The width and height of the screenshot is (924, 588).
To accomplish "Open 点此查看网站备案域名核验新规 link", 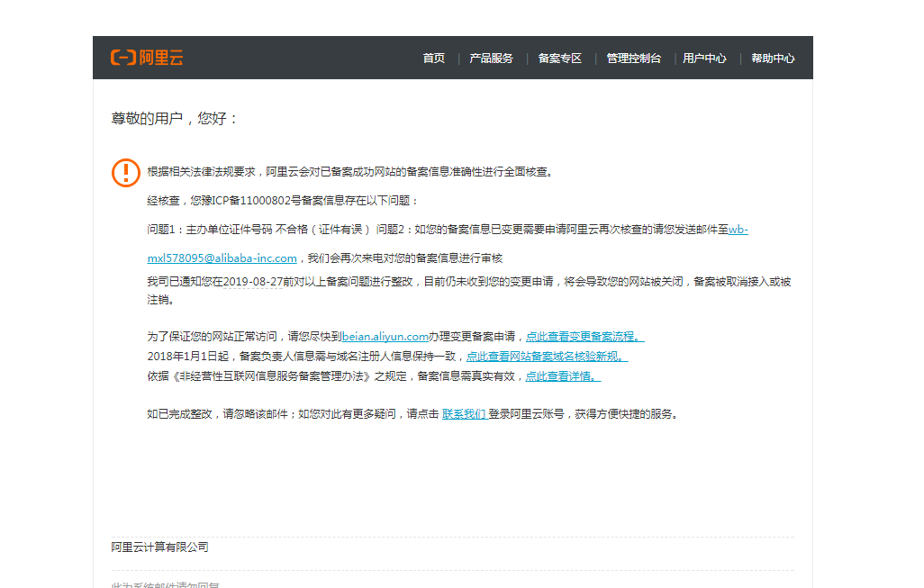I will click(x=547, y=357).
